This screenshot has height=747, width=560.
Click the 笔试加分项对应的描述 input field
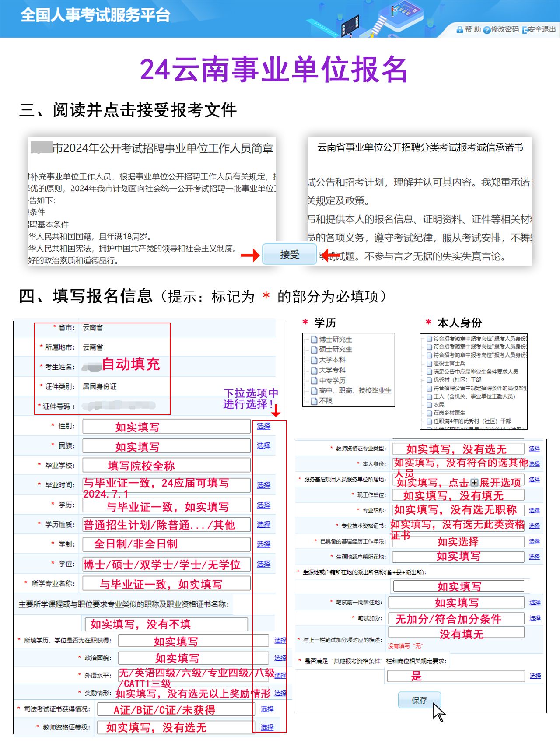(456, 632)
